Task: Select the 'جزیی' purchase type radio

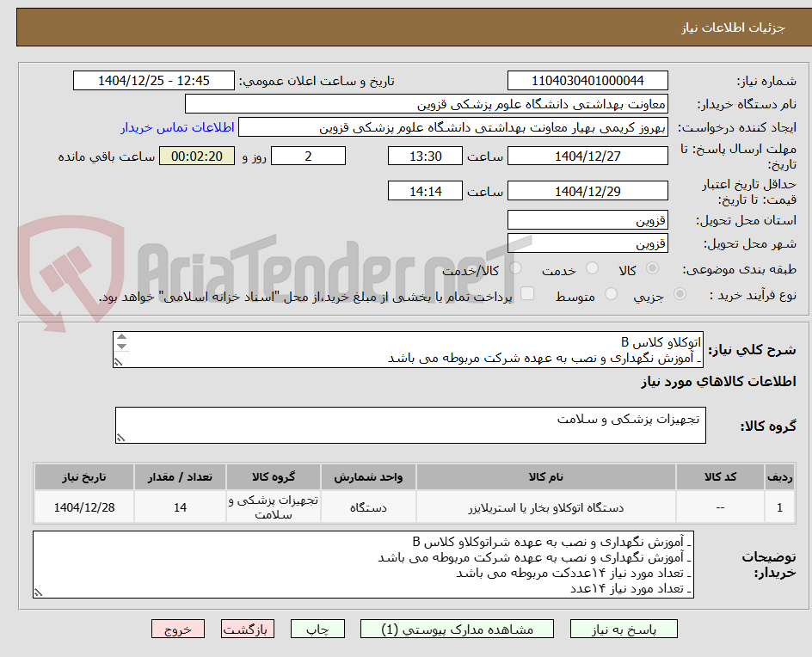Action: point(680,294)
